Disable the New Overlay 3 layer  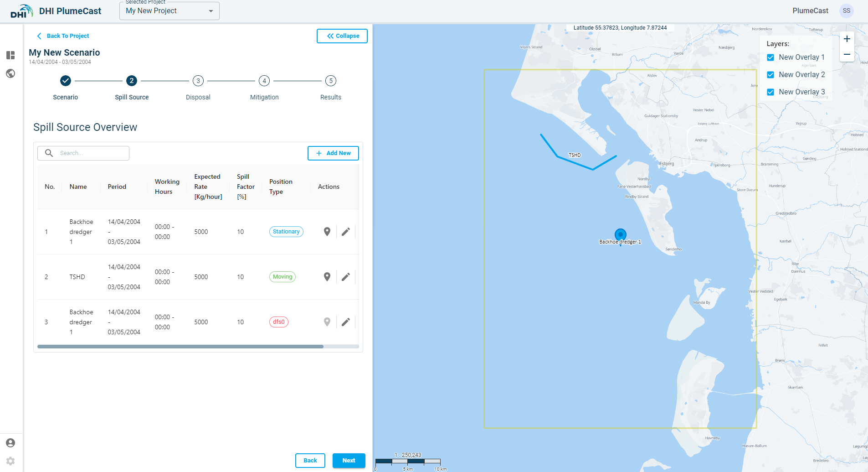tap(770, 92)
